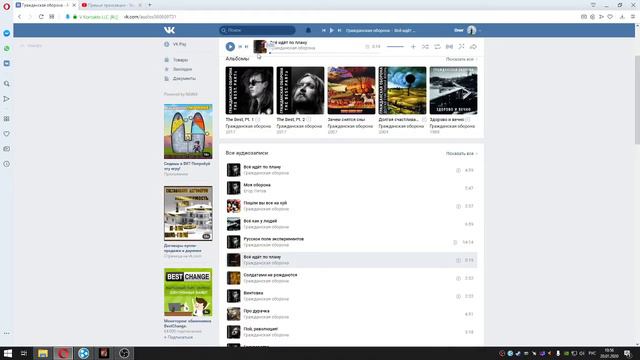Click Подписаться under the BestChange ad
This screenshot has height=360, width=640.
(179, 337)
